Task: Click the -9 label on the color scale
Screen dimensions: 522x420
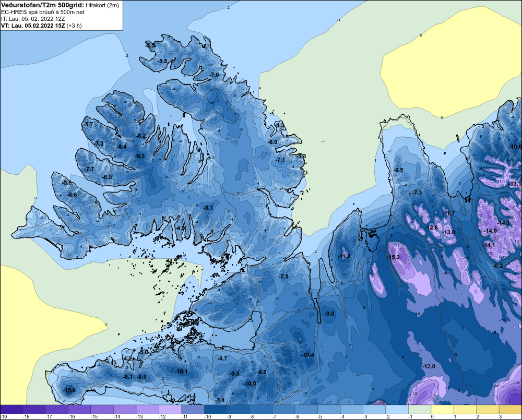Action: point(230,417)
